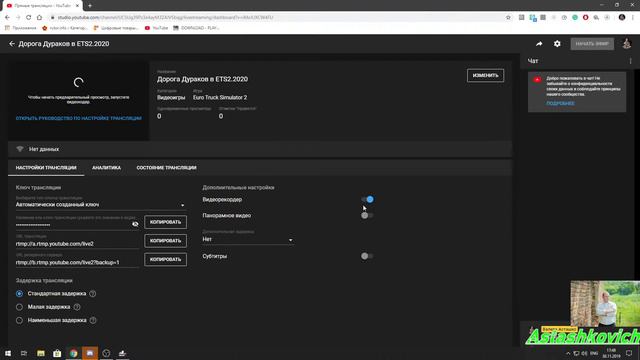
Task: Reveal stream key with eye icon
Action: coord(135,224)
